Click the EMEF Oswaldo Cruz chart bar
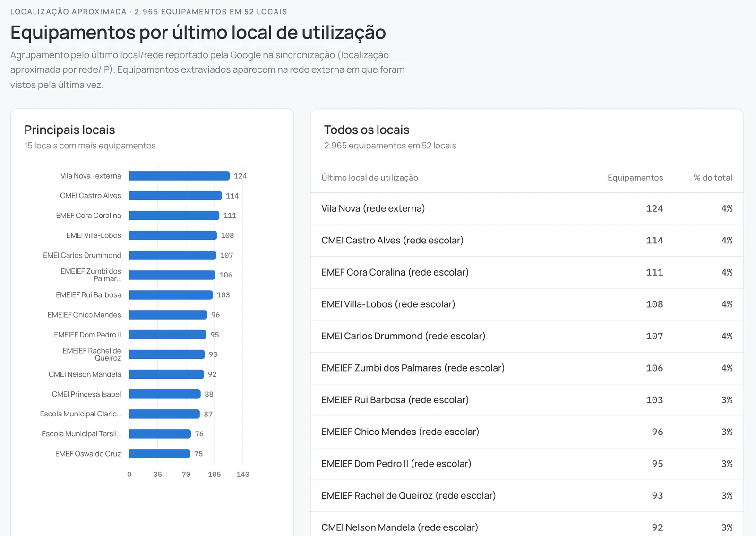The image size is (756, 536). click(160, 454)
